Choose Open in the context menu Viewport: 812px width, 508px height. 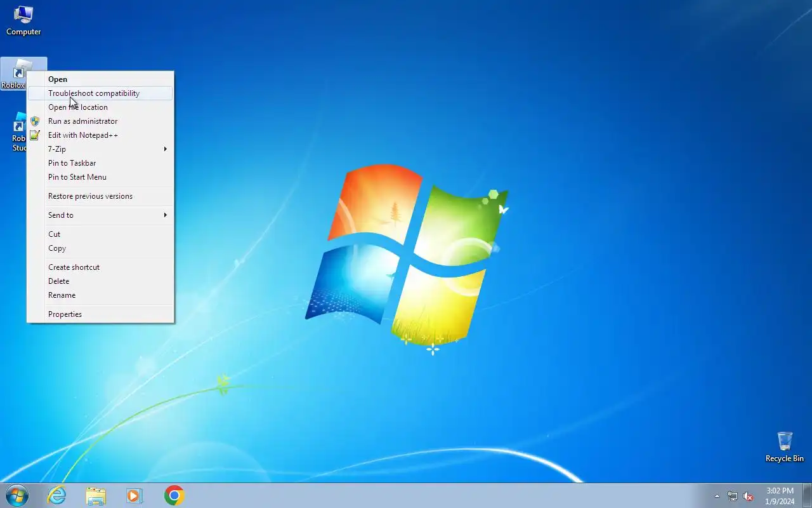(x=100, y=79)
